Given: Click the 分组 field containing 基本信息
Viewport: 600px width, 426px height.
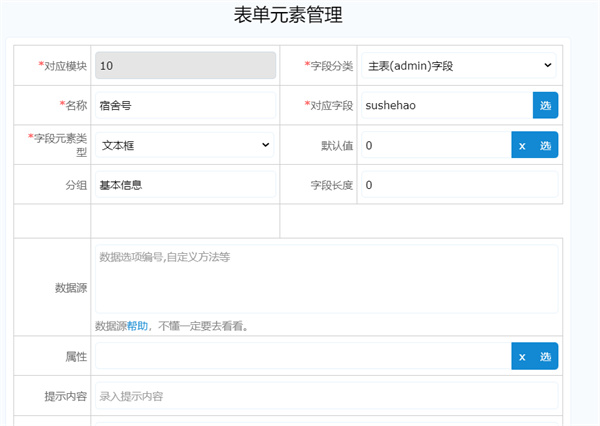Looking at the screenshot, I should [x=186, y=185].
